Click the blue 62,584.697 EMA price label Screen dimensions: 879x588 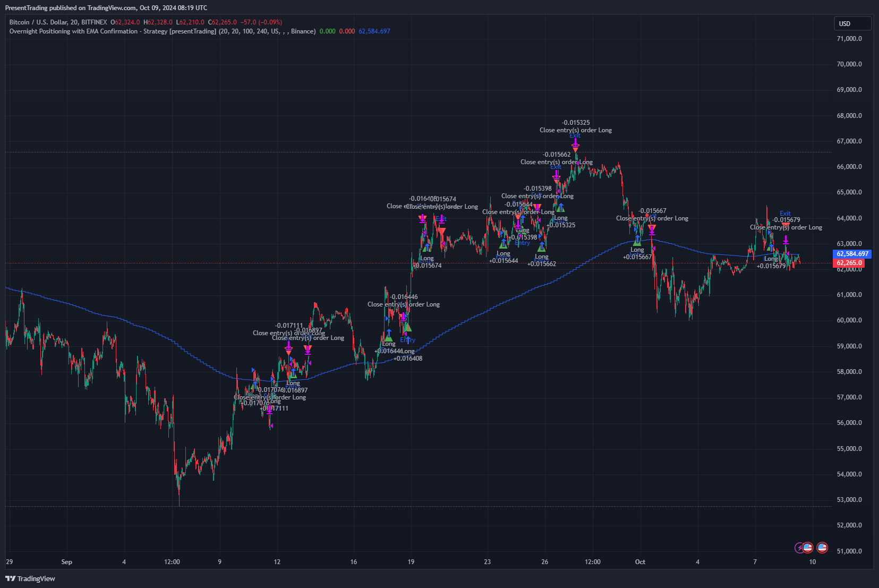coord(852,254)
